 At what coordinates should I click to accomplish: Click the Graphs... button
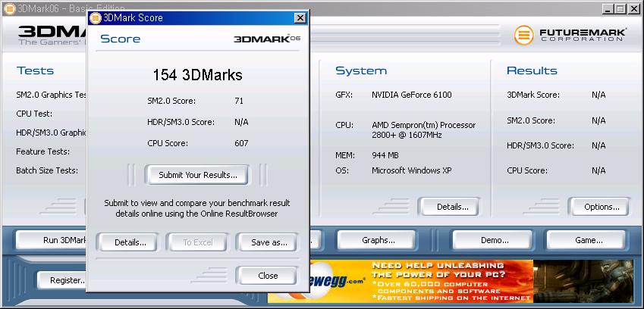click(x=377, y=240)
